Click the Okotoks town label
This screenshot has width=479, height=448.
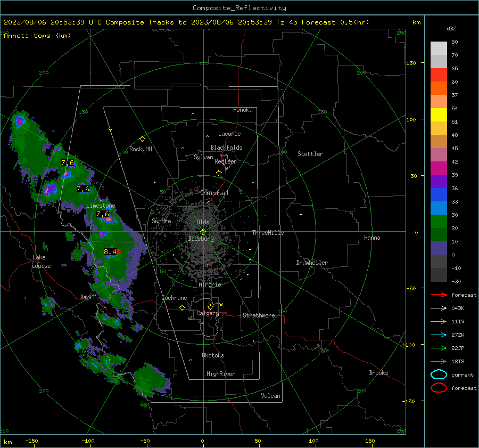click(213, 355)
